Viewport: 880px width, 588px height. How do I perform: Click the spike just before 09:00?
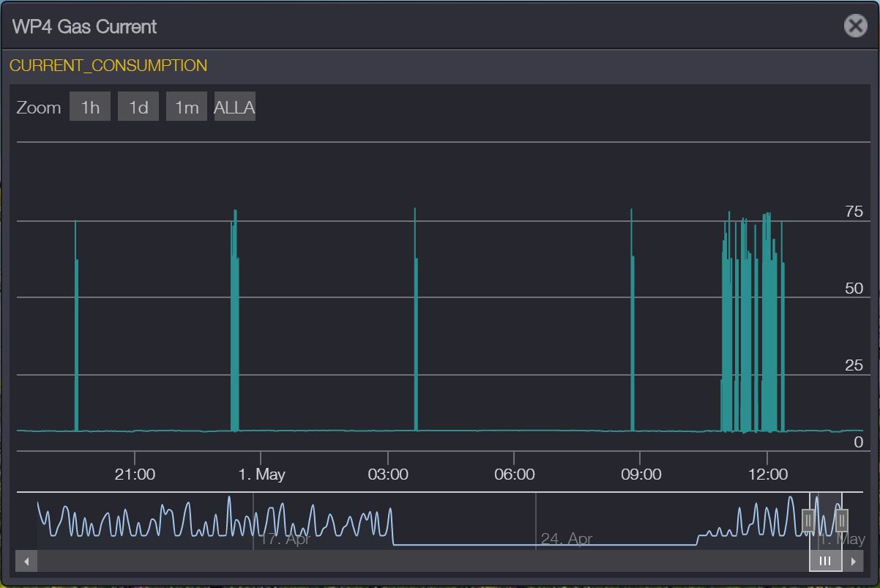click(632, 330)
